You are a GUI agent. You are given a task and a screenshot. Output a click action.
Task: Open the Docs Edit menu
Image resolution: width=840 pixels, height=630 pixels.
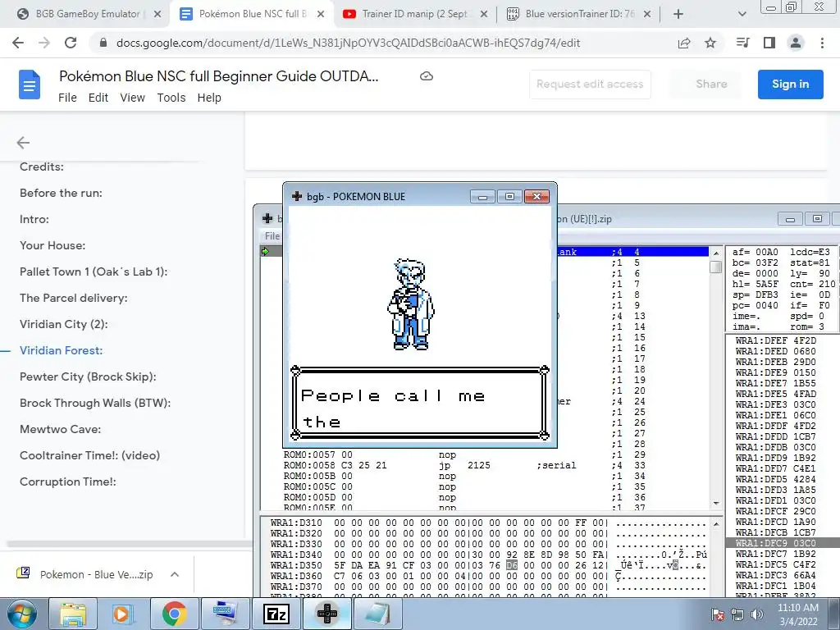pyautogui.click(x=98, y=98)
